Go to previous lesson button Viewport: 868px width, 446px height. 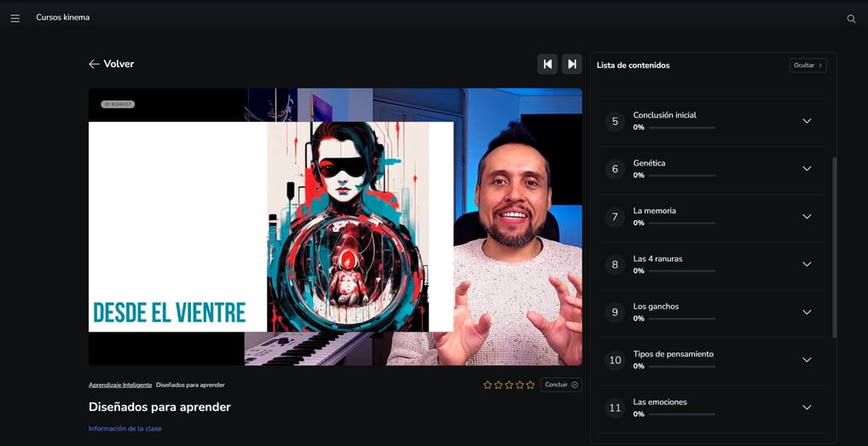point(547,64)
